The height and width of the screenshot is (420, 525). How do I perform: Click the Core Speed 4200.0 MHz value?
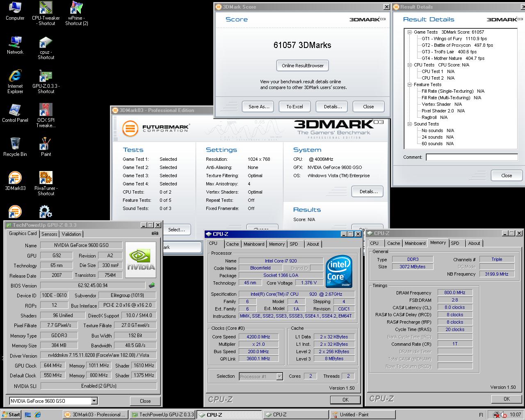pos(258,337)
